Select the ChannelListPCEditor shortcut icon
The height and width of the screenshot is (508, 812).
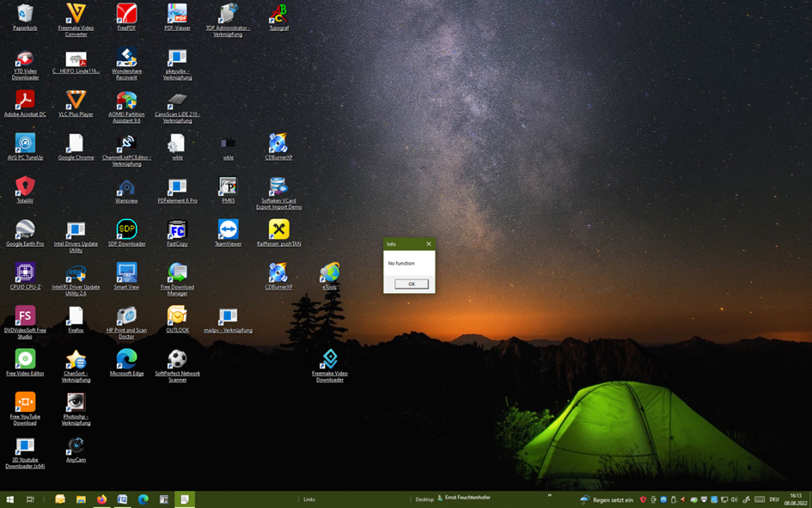click(x=126, y=150)
